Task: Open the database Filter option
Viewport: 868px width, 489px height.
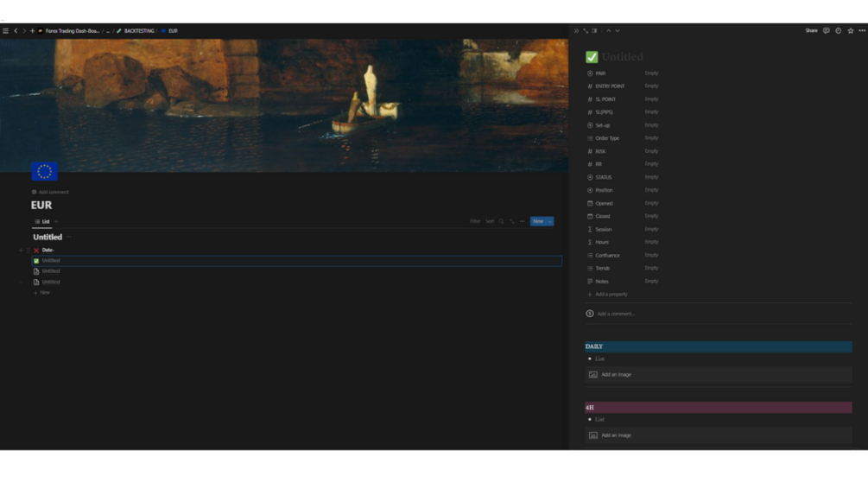Action: coord(475,221)
